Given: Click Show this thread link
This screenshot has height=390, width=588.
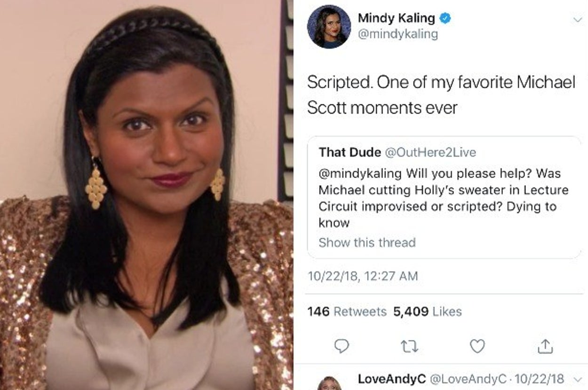Looking at the screenshot, I should pyautogui.click(x=367, y=242).
